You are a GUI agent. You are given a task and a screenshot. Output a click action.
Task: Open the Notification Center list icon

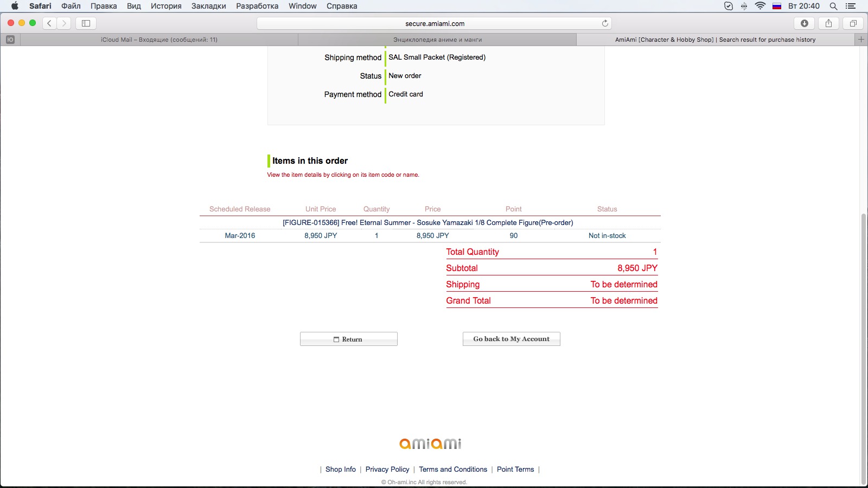coord(851,6)
